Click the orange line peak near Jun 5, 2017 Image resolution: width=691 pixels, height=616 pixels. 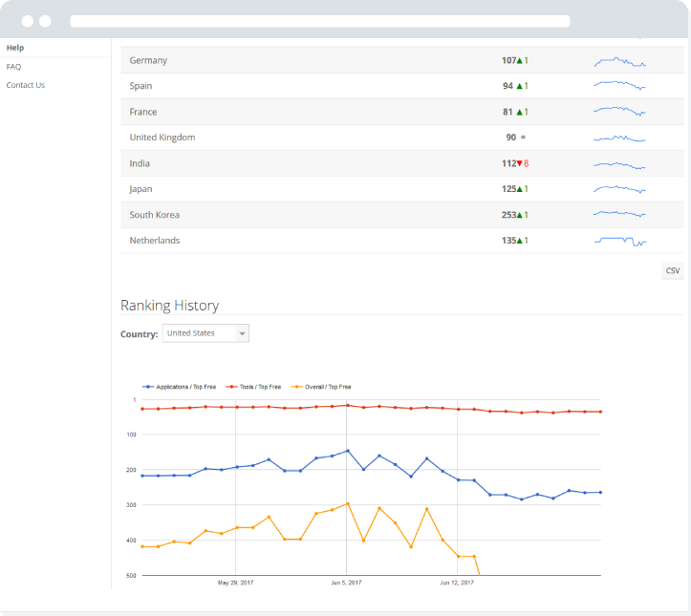(x=347, y=503)
